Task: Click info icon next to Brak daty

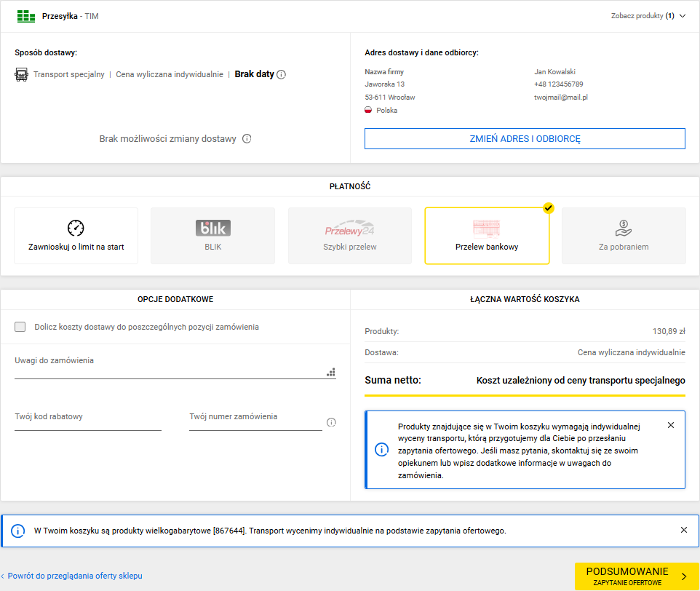Action: point(282,74)
